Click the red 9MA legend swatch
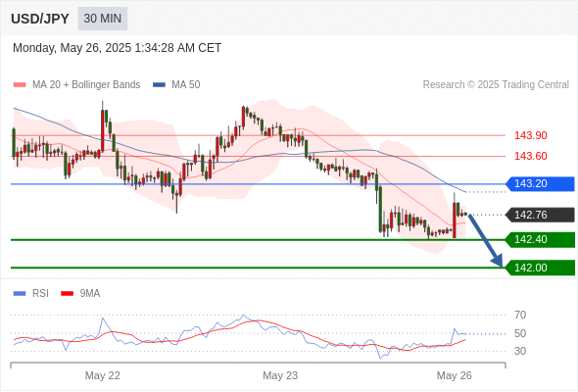Viewport: 578px width, 392px height. point(67,294)
